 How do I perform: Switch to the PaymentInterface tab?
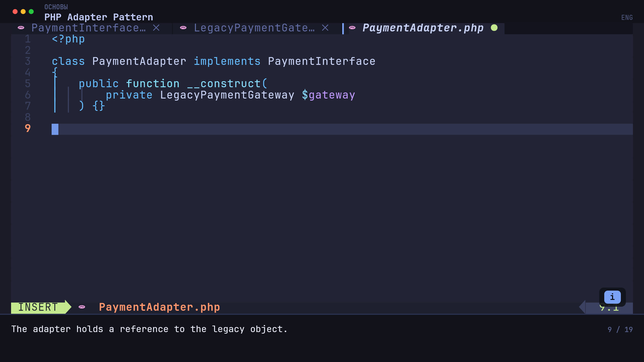tap(89, 28)
